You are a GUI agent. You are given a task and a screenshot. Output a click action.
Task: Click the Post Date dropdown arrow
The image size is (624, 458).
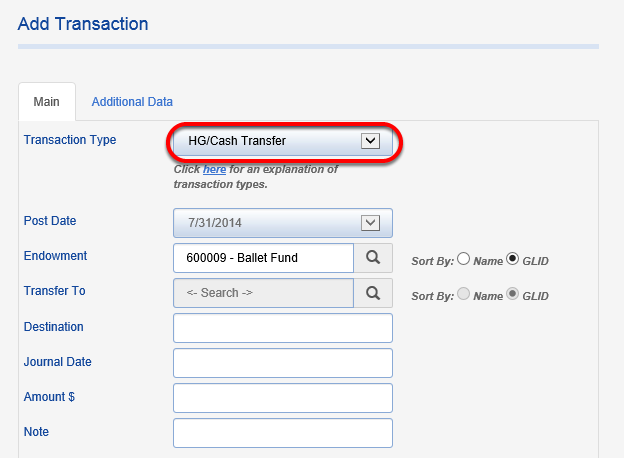click(x=370, y=223)
